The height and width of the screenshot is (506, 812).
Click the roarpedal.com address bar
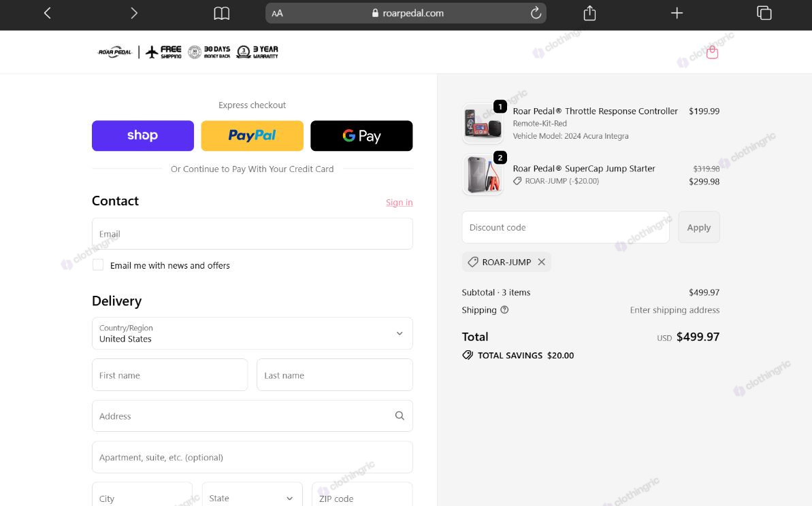tap(406, 13)
